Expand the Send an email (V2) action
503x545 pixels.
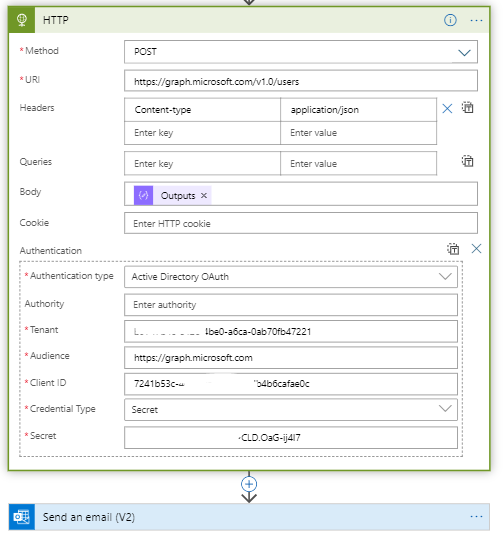249,517
